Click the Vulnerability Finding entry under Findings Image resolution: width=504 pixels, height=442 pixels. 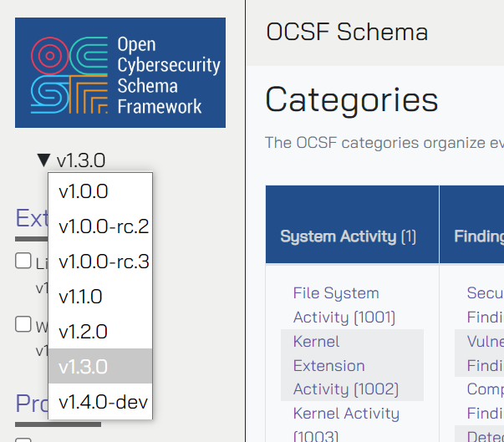click(485, 342)
